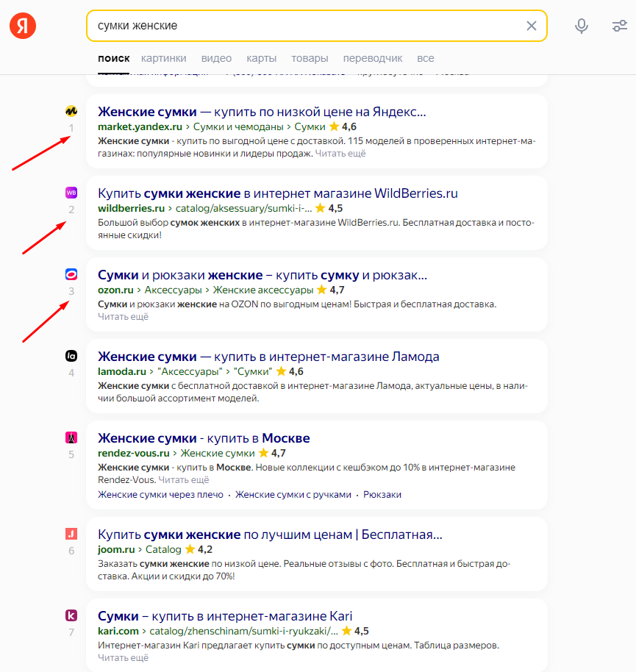This screenshot has width=636, height=672.
Task: Click the market.yandex.ru domain link
Action: (140, 126)
